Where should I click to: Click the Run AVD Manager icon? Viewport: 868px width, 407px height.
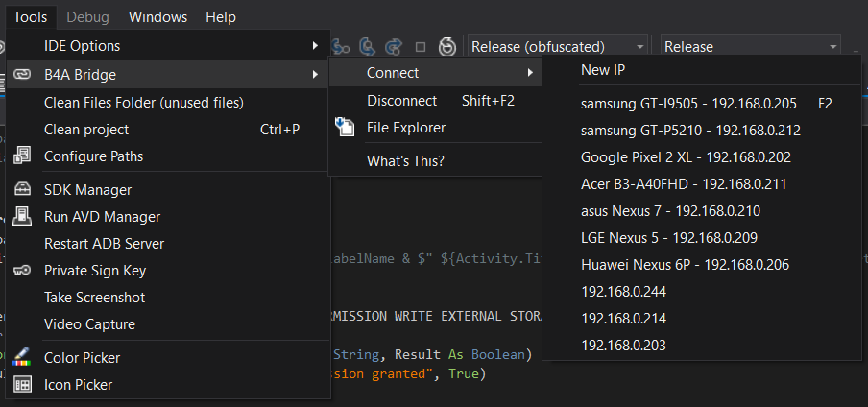point(23,217)
